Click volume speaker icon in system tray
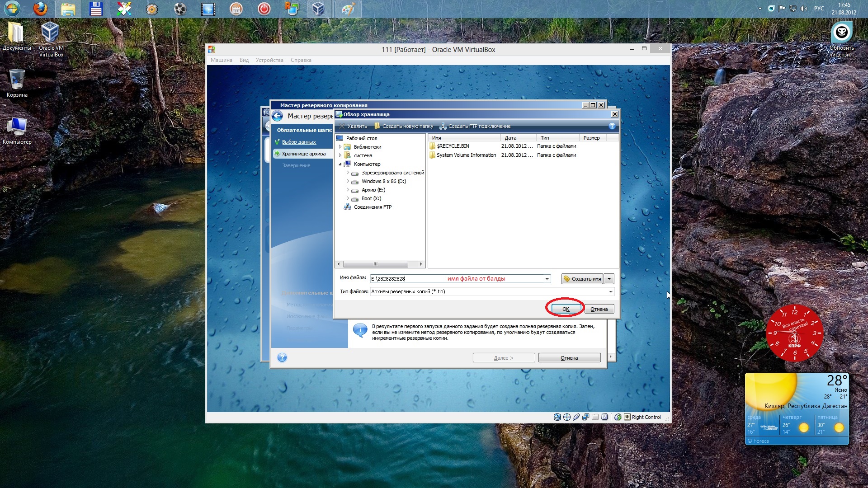Image resolution: width=868 pixels, height=488 pixels. [x=803, y=9]
